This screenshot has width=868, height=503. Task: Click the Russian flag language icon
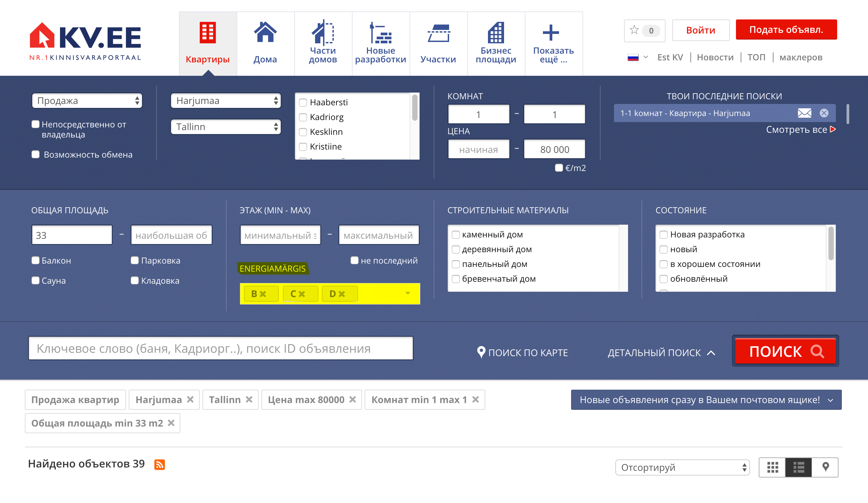click(x=633, y=57)
